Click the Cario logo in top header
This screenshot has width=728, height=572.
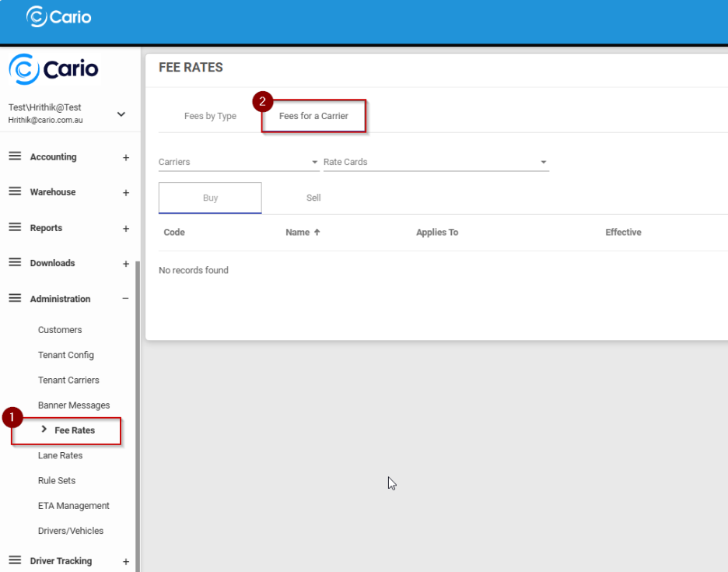coord(59,16)
